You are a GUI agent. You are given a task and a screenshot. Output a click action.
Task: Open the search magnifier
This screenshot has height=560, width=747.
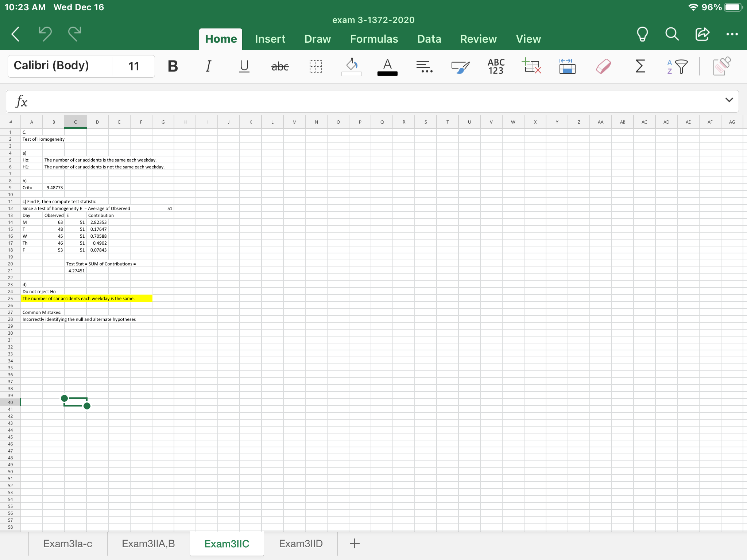pos(672,34)
